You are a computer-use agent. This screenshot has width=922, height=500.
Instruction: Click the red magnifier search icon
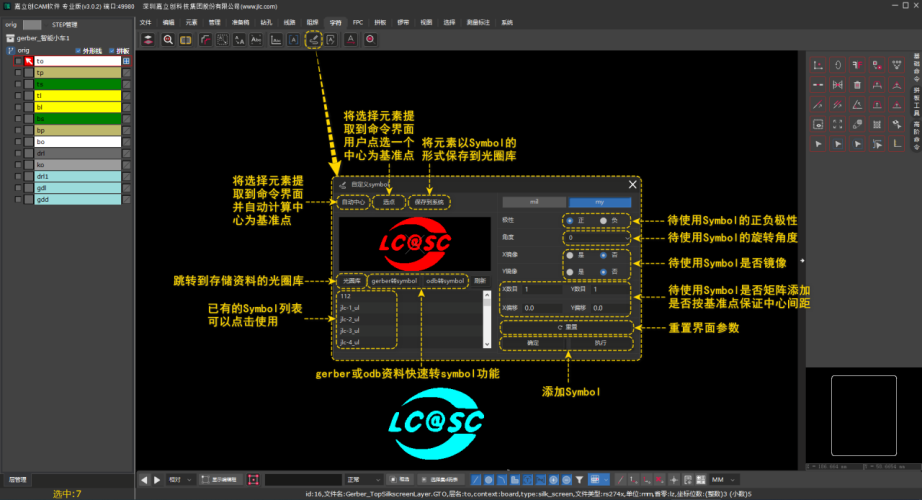point(168,39)
